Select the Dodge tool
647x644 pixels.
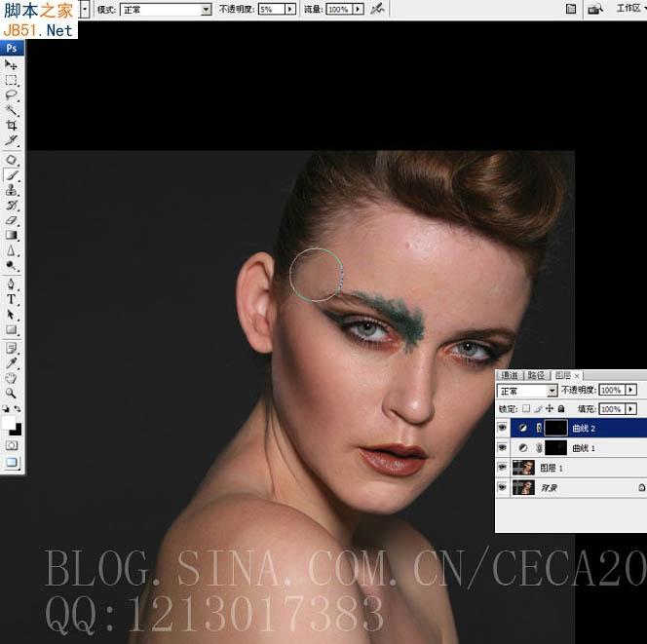11,265
